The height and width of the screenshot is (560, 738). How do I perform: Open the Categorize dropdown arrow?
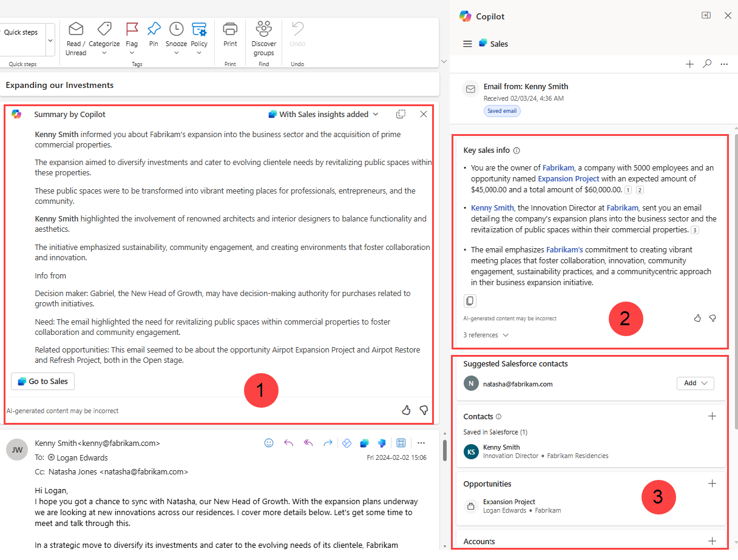click(104, 53)
